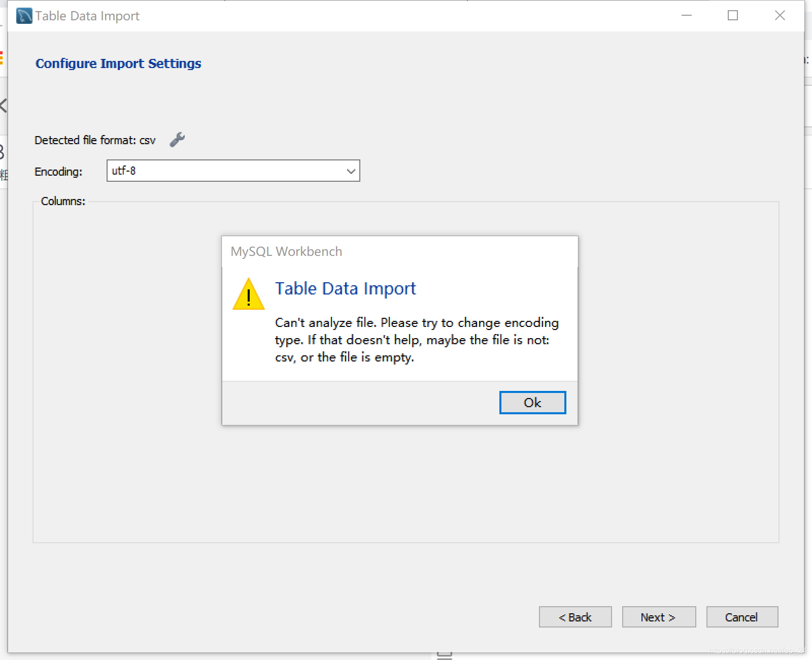Click the 'Encoding:' label
This screenshot has width=812, height=660.
(58, 172)
